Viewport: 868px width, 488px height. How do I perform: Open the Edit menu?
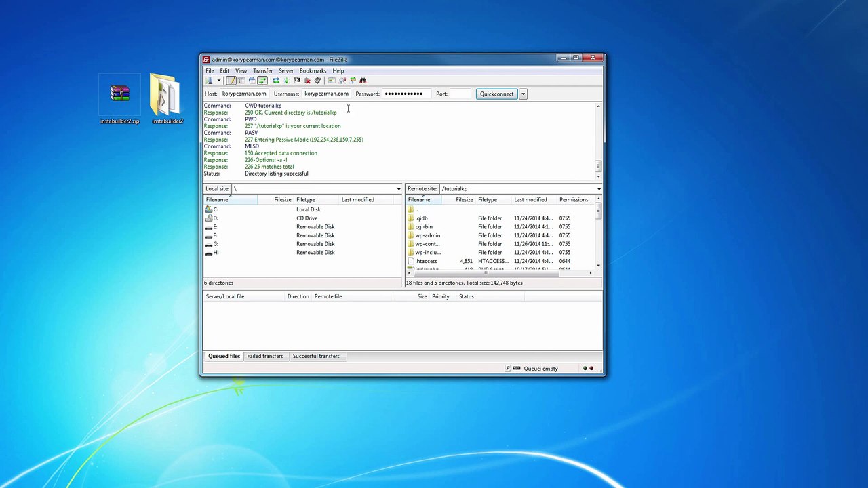(x=224, y=70)
